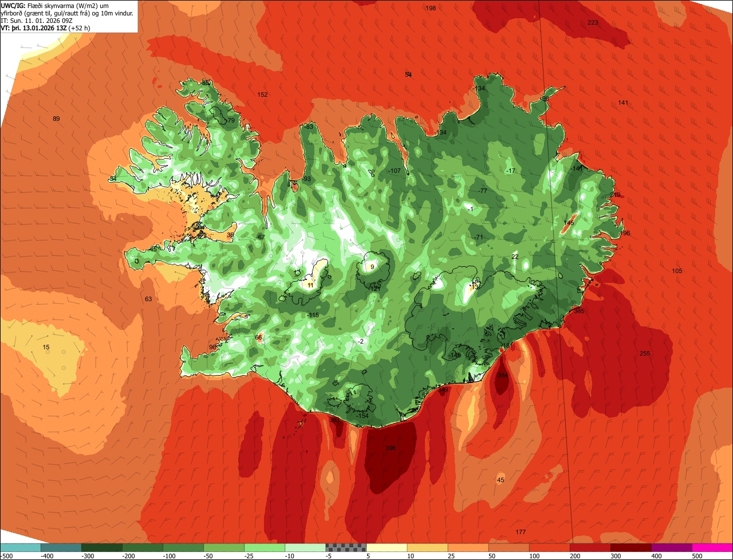Click the -107 value in north Iceland
Viewport: 733px width, 560px height.
click(x=395, y=171)
